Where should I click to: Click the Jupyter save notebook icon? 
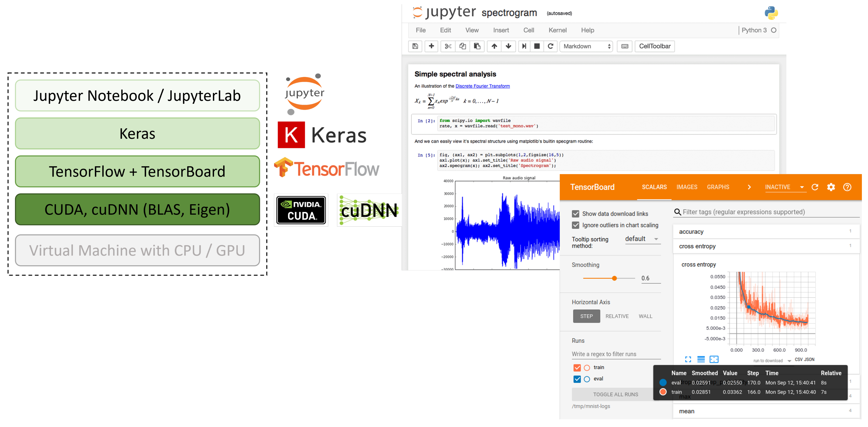(x=415, y=46)
